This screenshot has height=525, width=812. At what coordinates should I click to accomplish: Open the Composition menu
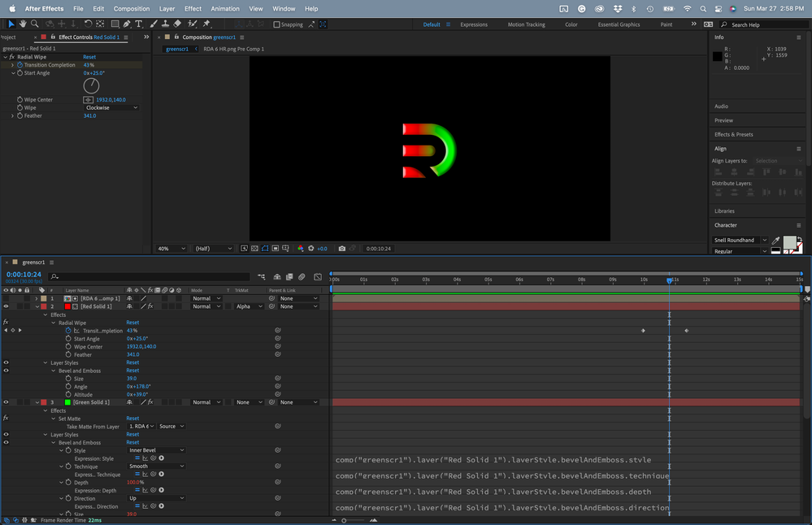coord(132,8)
